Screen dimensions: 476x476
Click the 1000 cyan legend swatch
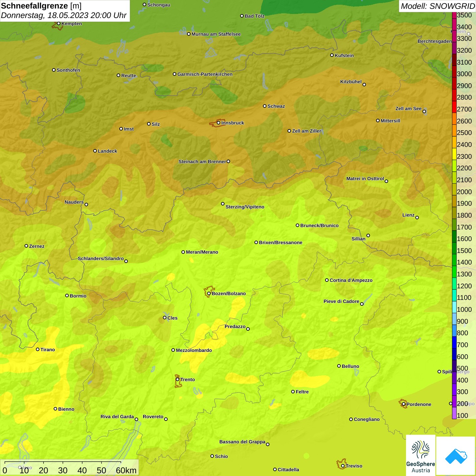coord(454,307)
